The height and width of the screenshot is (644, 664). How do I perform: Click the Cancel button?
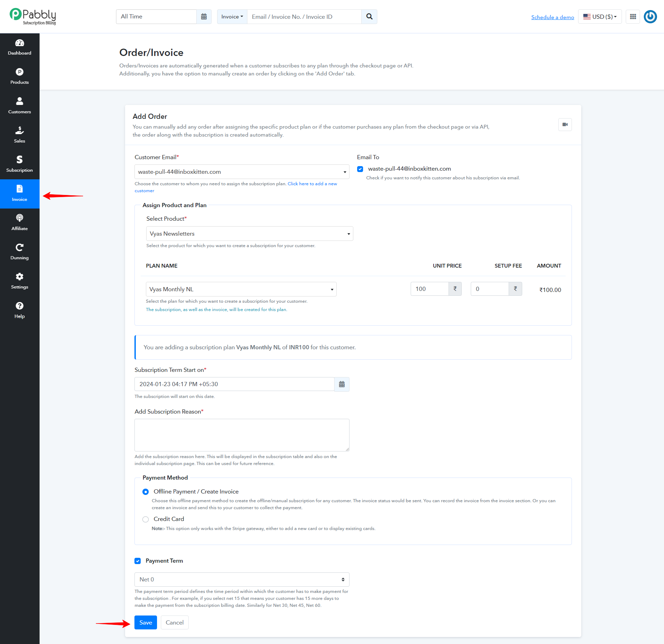click(174, 622)
